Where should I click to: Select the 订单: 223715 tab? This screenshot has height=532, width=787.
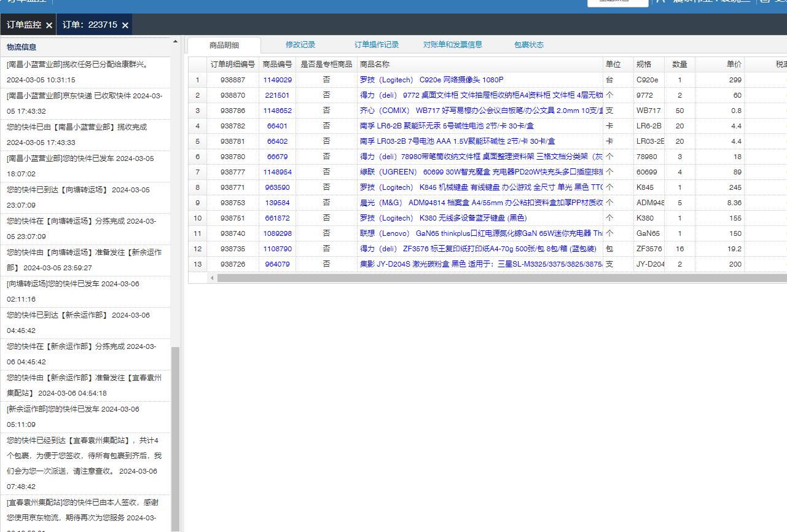point(90,25)
